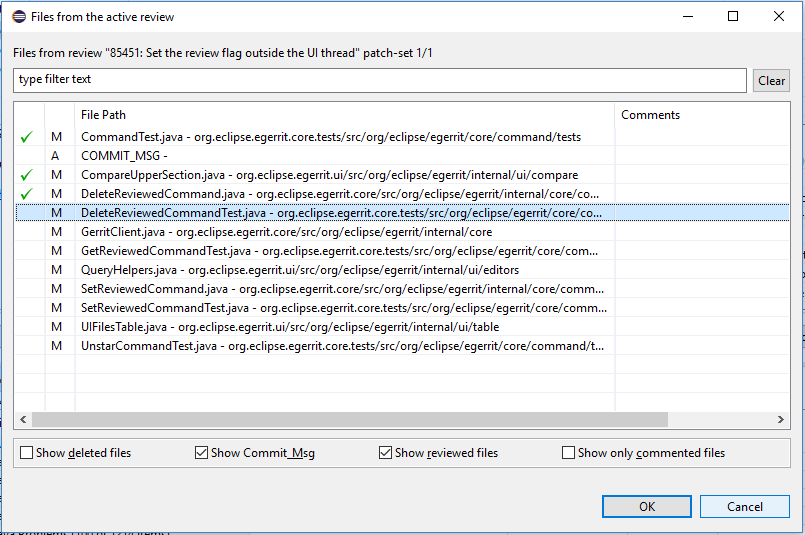Click 'M' status beside UIFilesTable.java
This screenshot has width=805, height=535.
pyautogui.click(x=56, y=327)
